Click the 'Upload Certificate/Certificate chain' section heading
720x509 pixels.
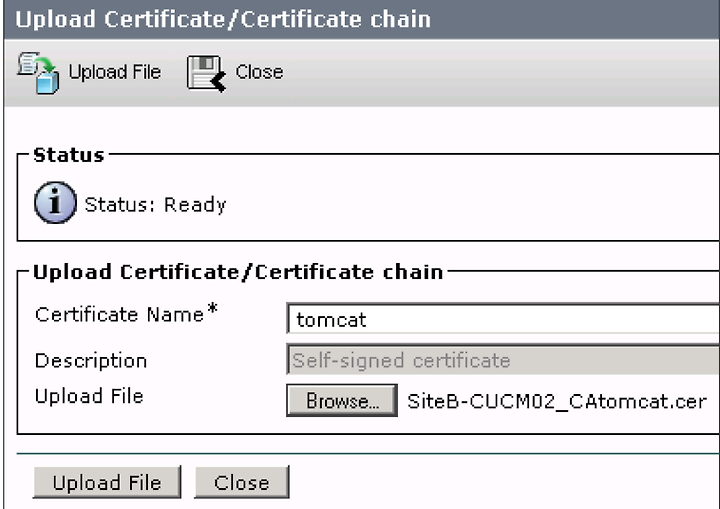(238, 272)
